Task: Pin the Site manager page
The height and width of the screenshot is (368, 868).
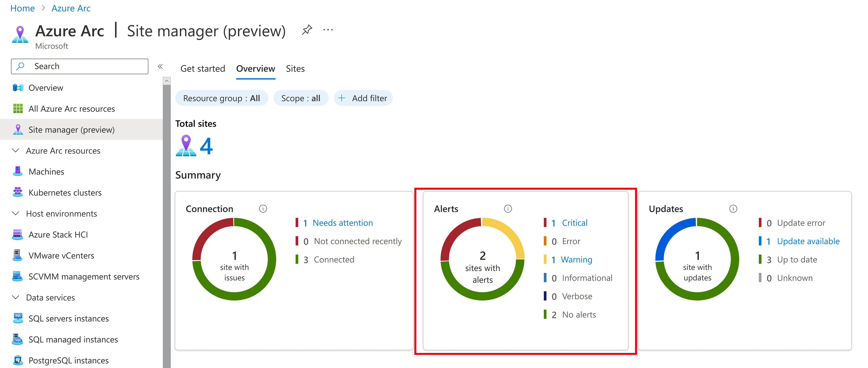Action: tap(307, 30)
